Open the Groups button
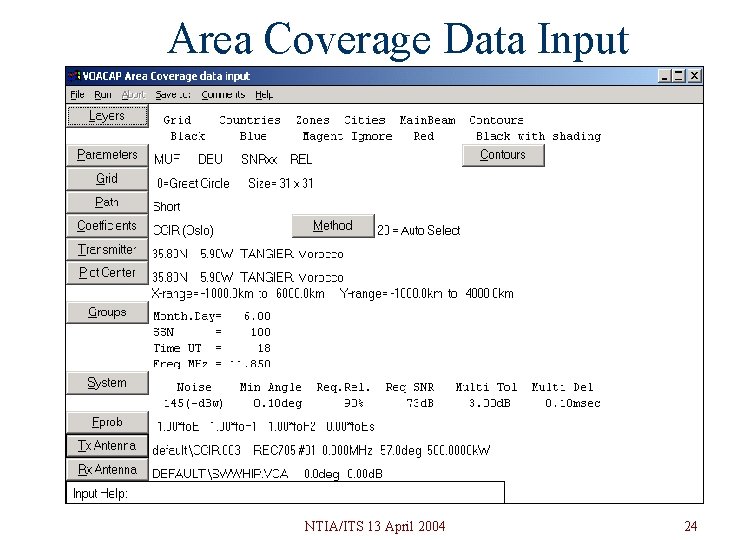Image resolution: width=734 pixels, height=540 pixels. click(107, 312)
